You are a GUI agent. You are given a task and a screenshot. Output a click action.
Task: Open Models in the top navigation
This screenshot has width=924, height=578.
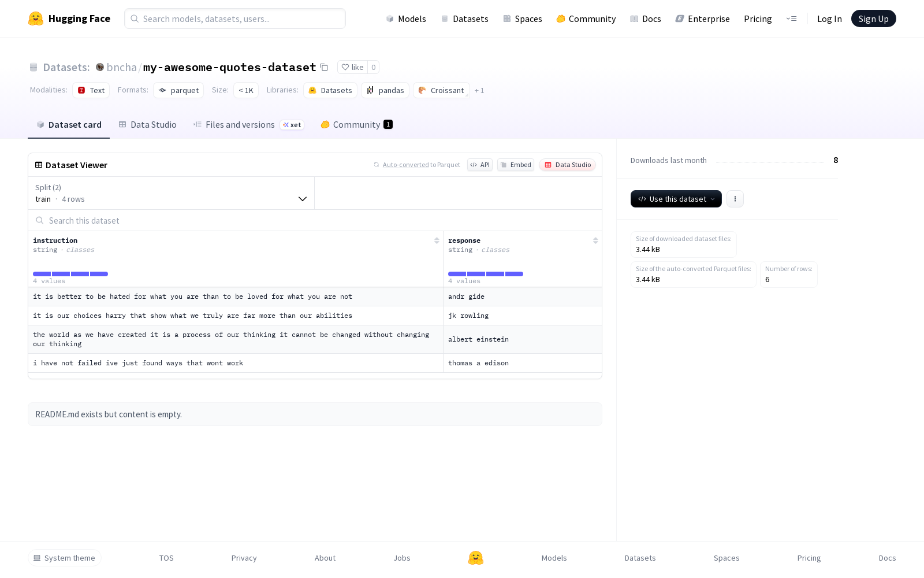(406, 18)
